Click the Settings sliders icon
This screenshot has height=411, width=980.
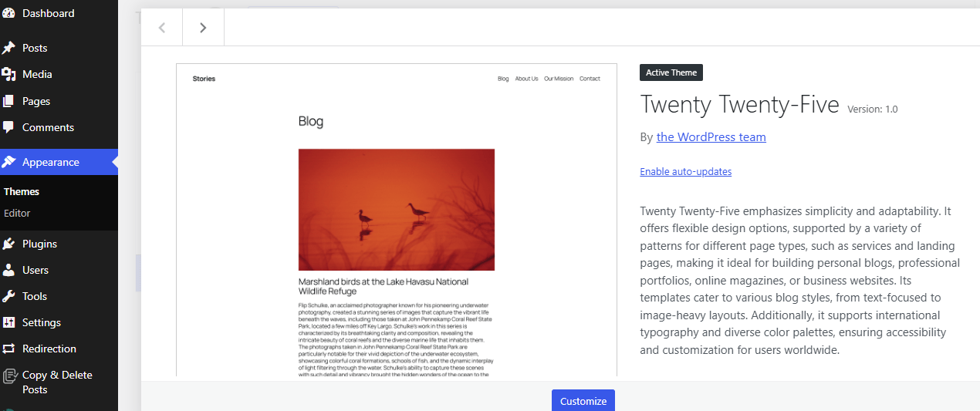[x=8, y=322]
